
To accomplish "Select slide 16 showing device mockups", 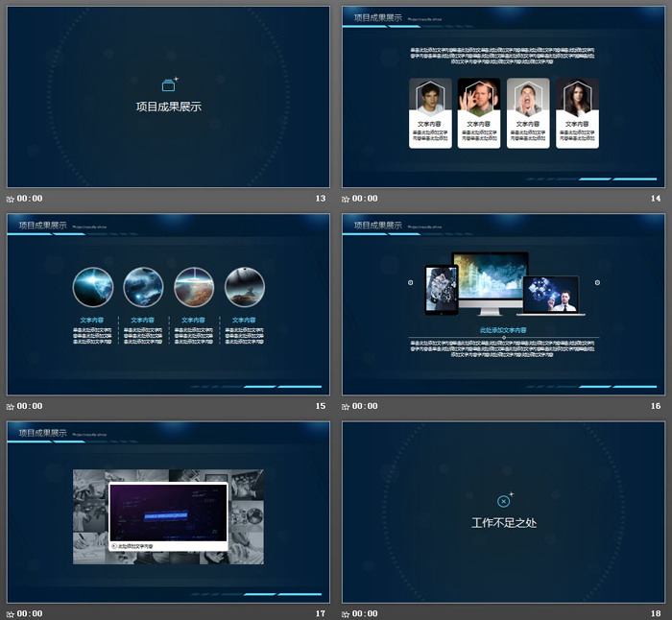I will [504, 304].
